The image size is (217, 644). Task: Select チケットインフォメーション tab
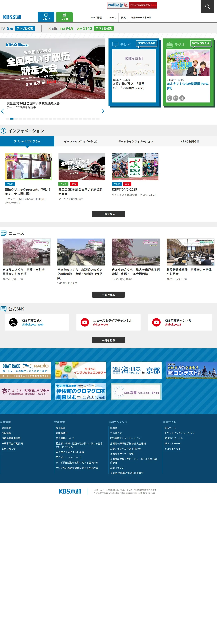[x=136, y=141]
